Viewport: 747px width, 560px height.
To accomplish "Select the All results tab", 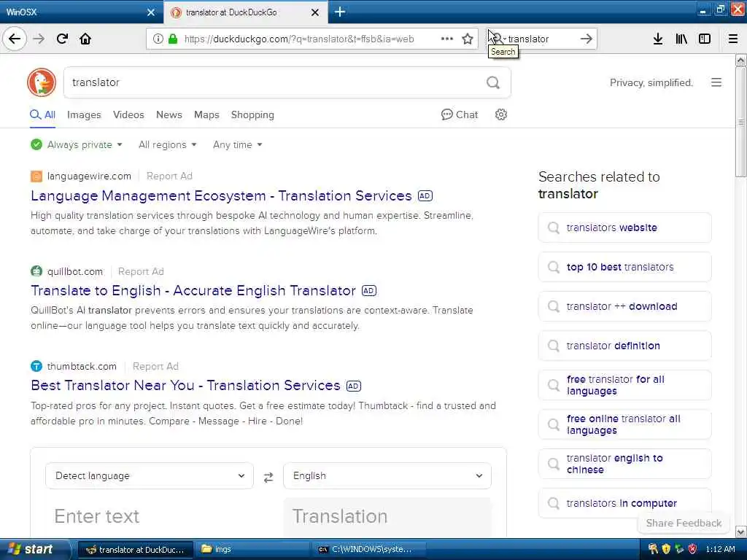I will click(x=42, y=114).
